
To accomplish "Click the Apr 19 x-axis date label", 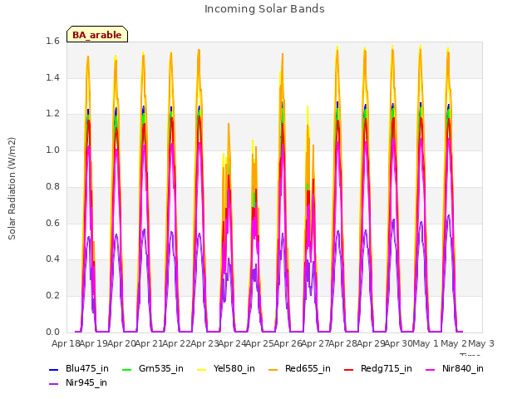I will [94, 343].
